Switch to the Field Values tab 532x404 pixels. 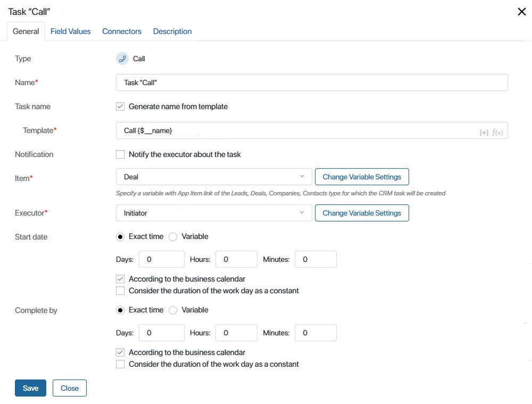[71, 31]
